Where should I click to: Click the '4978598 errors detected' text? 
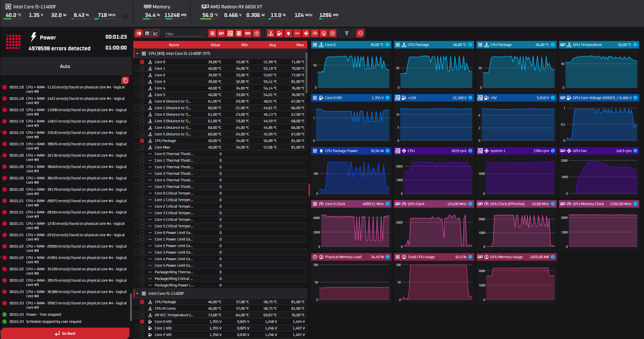point(60,48)
